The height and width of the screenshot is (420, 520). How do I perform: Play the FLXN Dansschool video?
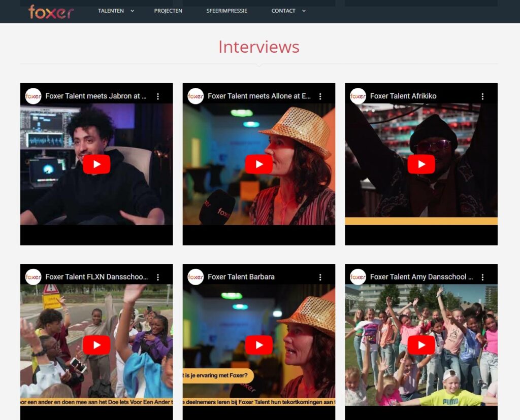point(96,345)
